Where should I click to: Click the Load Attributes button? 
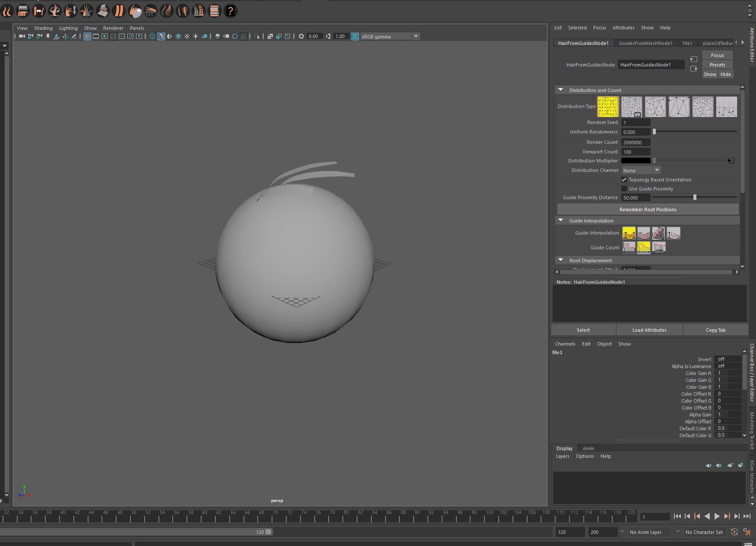click(x=649, y=330)
